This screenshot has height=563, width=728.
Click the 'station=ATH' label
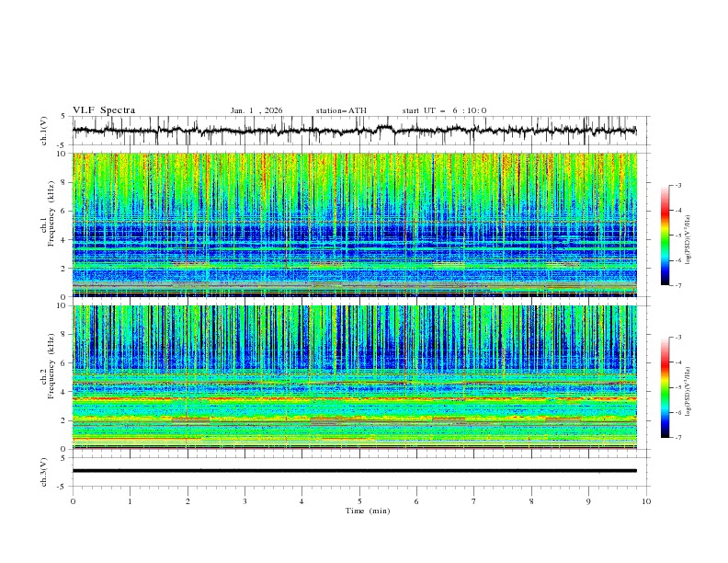(x=341, y=110)
